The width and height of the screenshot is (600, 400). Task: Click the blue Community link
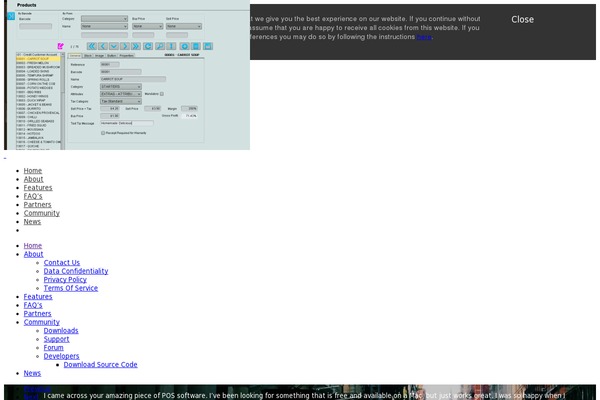(x=42, y=322)
